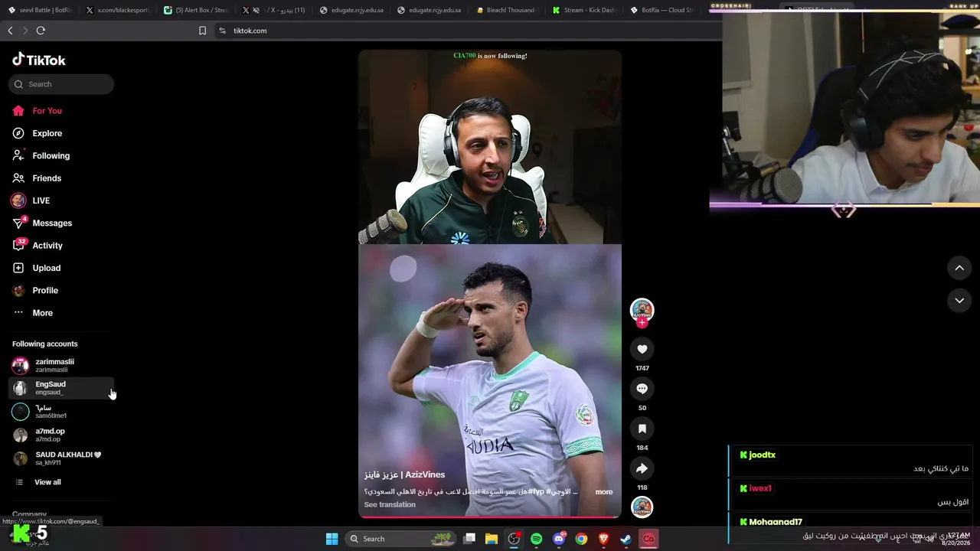980x551 pixels.
Task: Open comments on the video
Action: pyautogui.click(x=642, y=389)
